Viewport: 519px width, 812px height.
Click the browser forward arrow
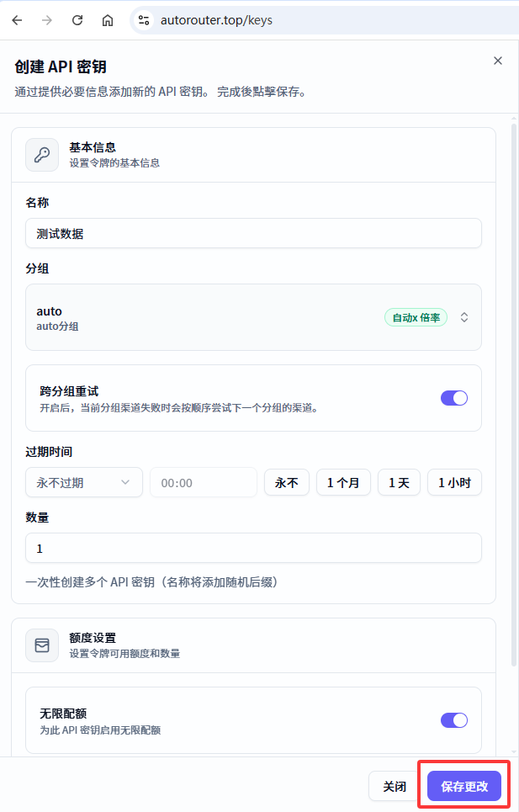coord(47,20)
